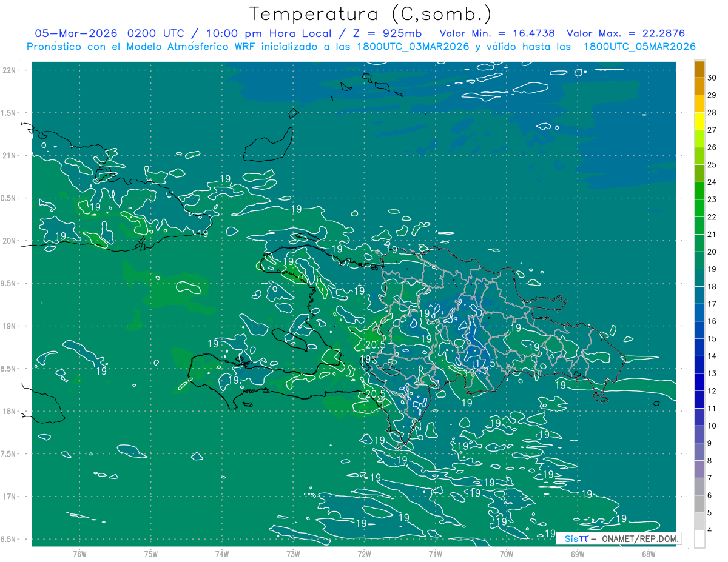The height and width of the screenshot is (562, 728).
Task: Pick the legend swatch between 19 and 20
Action: pyautogui.click(x=700, y=261)
